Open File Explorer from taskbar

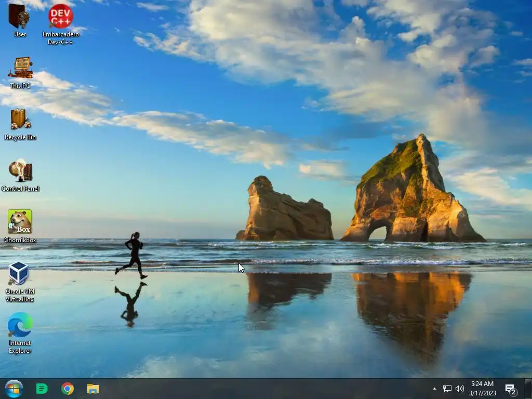click(x=93, y=389)
